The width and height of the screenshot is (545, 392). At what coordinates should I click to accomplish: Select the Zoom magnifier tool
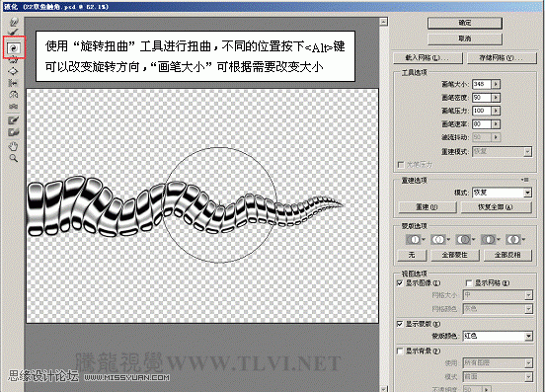point(14,158)
